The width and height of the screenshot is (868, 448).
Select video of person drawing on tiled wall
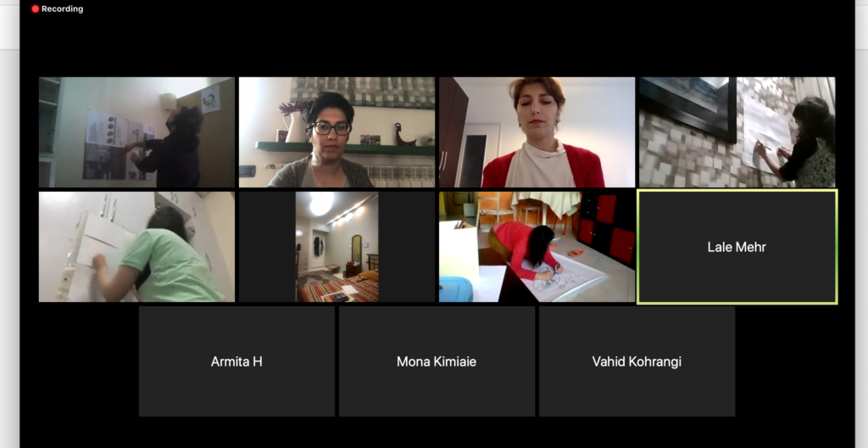pyautogui.click(x=737, y=132)
